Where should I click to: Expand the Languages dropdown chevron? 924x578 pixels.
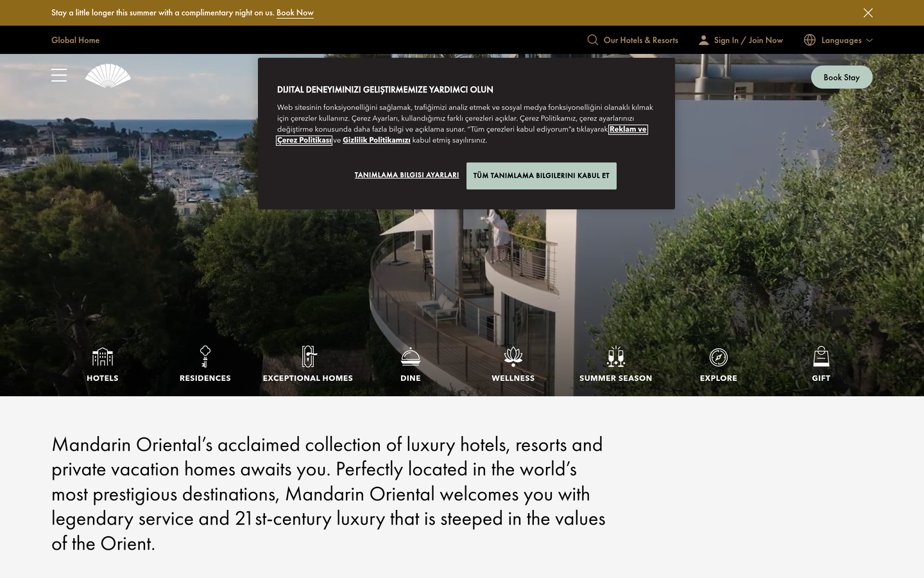(x=869, y=40)
